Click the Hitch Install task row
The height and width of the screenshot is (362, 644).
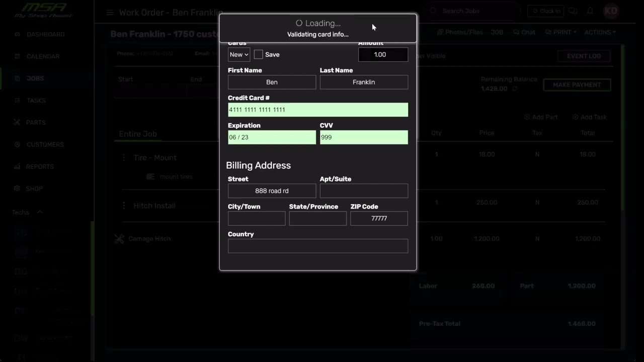pyautogui.click(x=154, y=206)
